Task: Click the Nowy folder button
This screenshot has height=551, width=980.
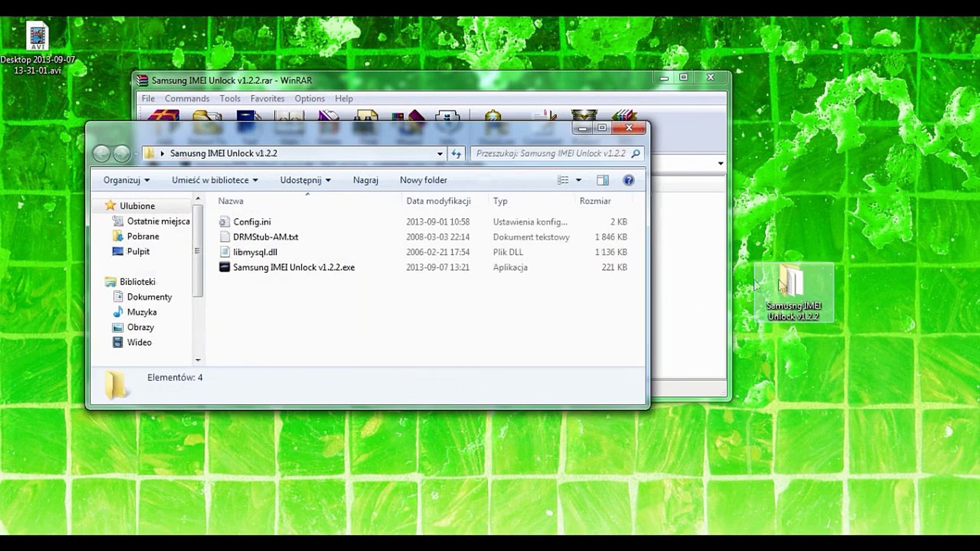Action: pos(423,180)
